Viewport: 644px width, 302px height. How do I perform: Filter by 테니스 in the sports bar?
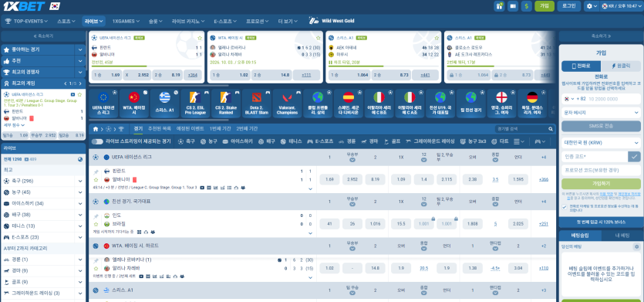pyautogui.click(x=292, y=141)
